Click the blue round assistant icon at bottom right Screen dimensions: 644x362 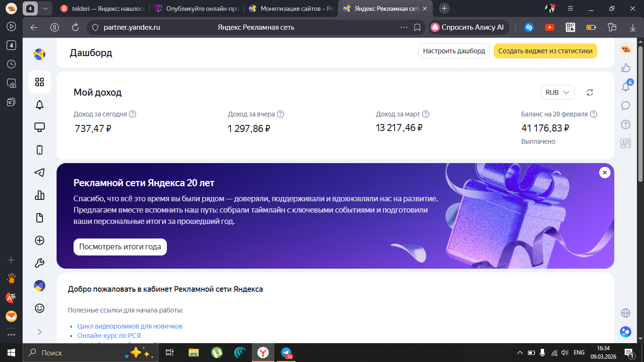[626, 332]
